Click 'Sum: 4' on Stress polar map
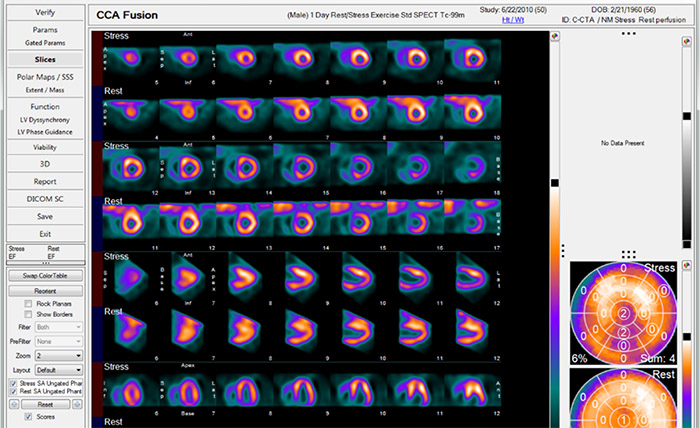Viewport: 700px width, 428px height. pos(657,358)
